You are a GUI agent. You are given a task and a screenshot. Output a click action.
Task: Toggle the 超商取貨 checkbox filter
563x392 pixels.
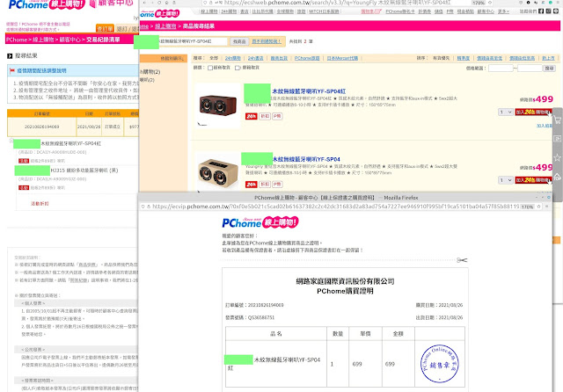(x=210, y=68)
